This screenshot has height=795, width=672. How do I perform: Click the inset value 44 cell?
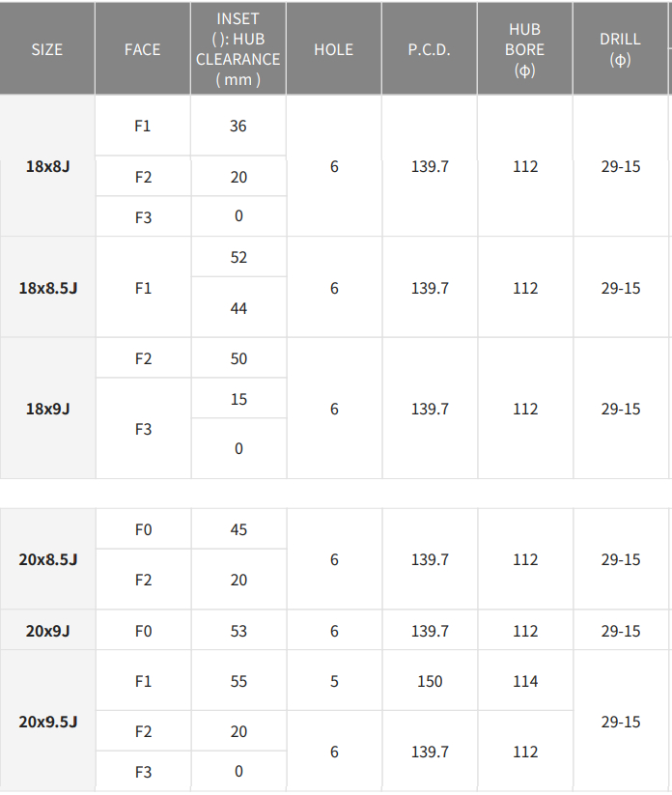(238, 308)
